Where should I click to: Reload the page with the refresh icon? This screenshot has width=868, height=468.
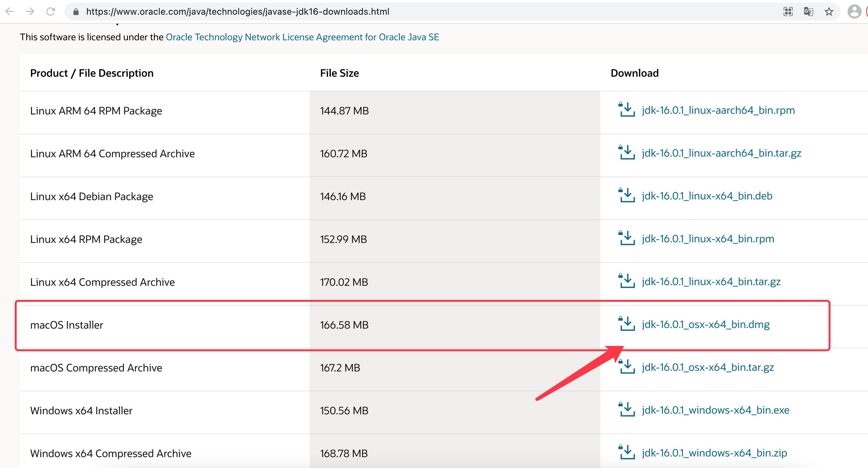[x=50, y=12]
